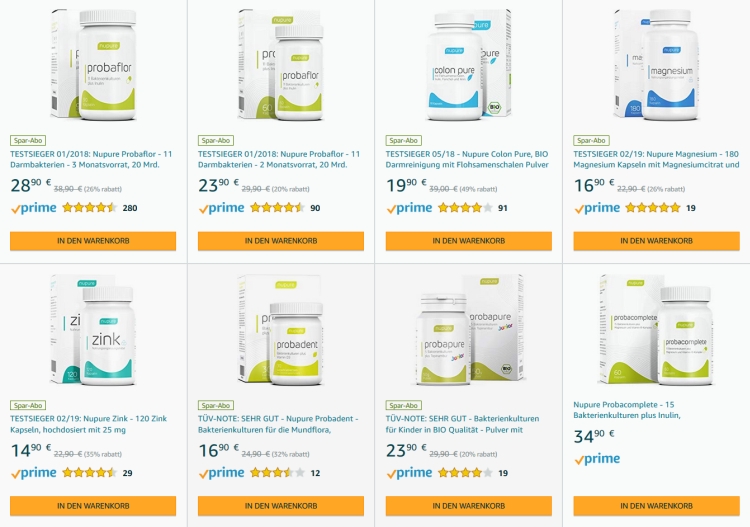
Task: Add Probaflor 2 Monatsvorrat to Warenkorb
Action: [x=281, y=241]
